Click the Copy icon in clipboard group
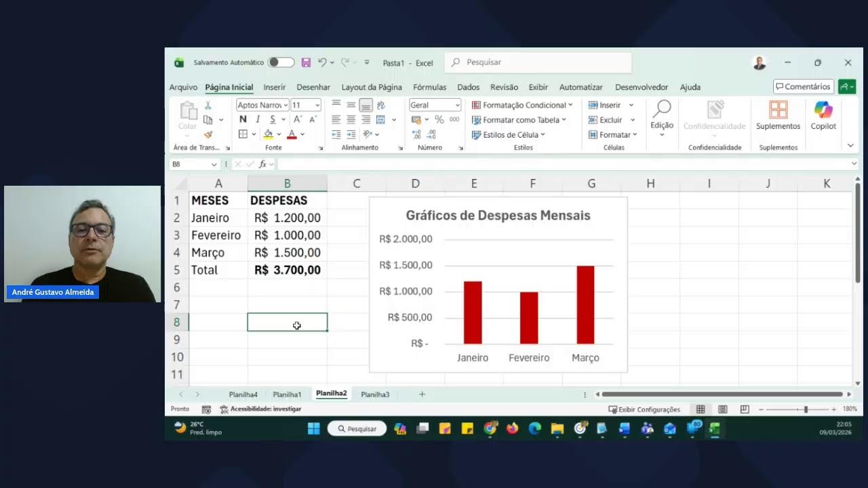Viewport: 868px width, 488px height. (x=208, y=120)
